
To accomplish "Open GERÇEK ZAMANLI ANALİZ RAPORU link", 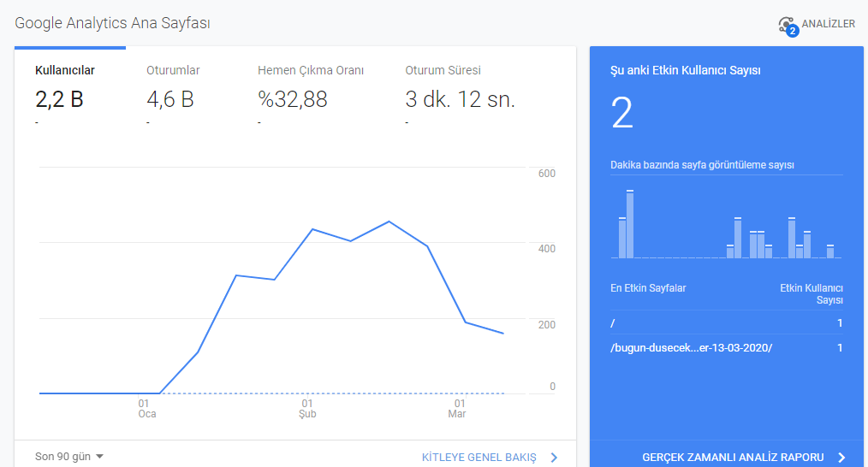I will pyautogui.click(x=733, y=458).
